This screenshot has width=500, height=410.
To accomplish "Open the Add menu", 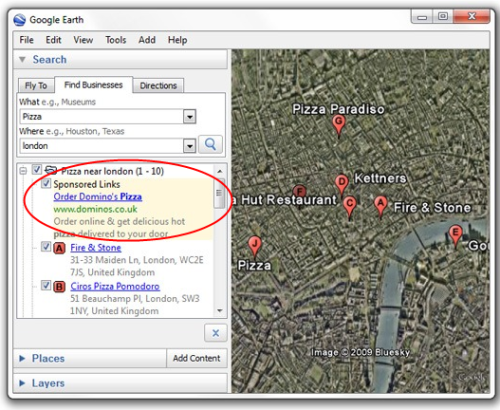I will [147, 40].
